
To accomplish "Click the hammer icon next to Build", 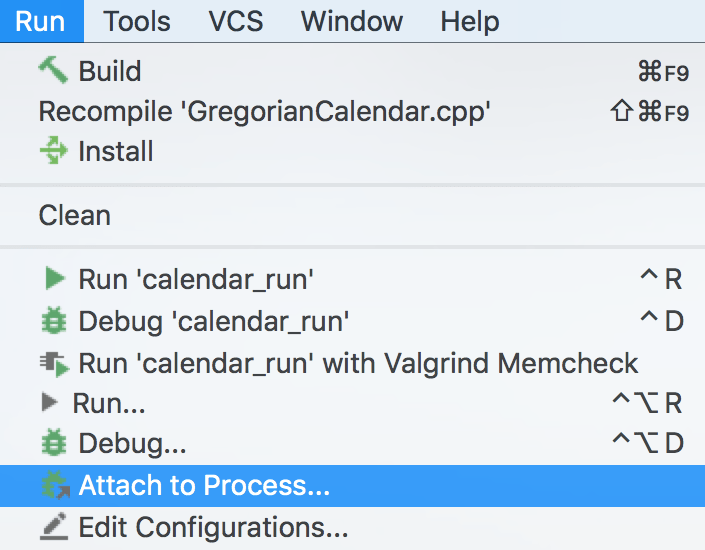I will tap(53, 70).
